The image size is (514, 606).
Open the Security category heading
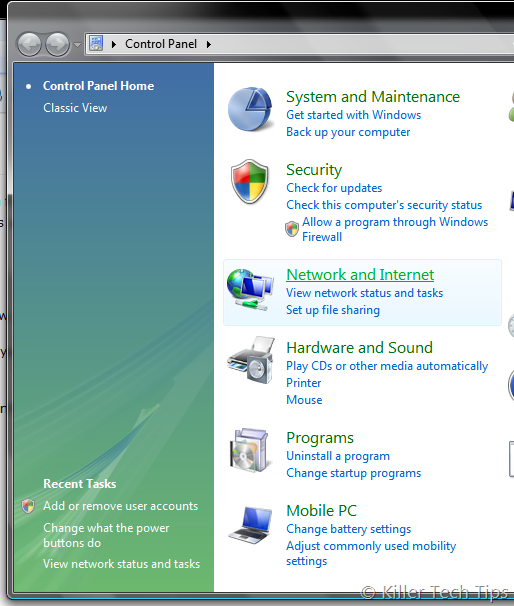[x=314, y=170]
